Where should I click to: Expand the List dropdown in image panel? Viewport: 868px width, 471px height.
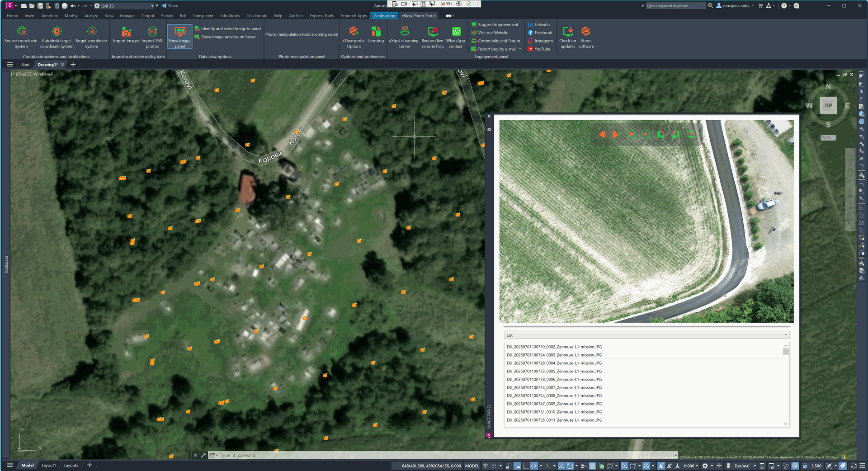[x=786, y=335]
